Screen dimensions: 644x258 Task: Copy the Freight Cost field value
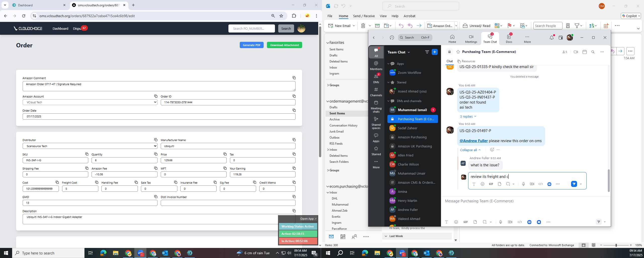pyautogui.click(x=97, y=182)
